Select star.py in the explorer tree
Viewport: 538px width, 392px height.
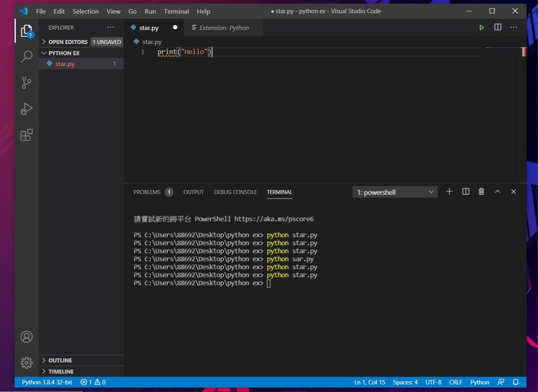[x=65, y=64]
